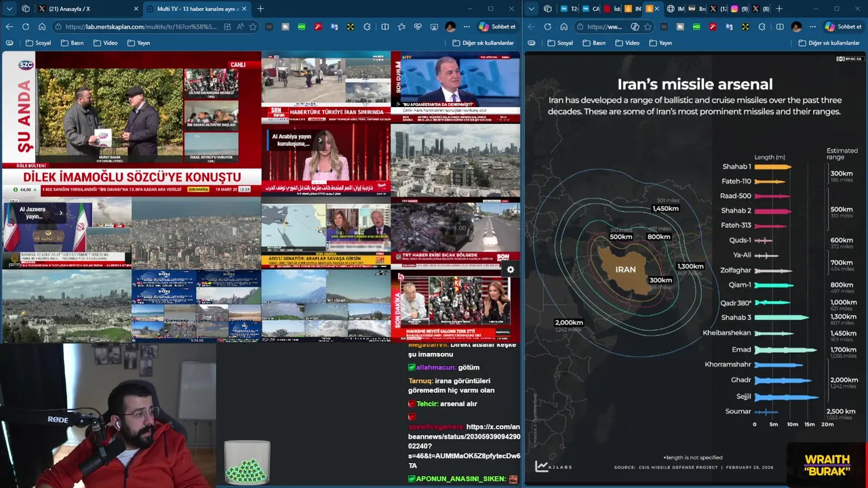Switch to the Instagram (9) tab

click(x=738, y=9)
